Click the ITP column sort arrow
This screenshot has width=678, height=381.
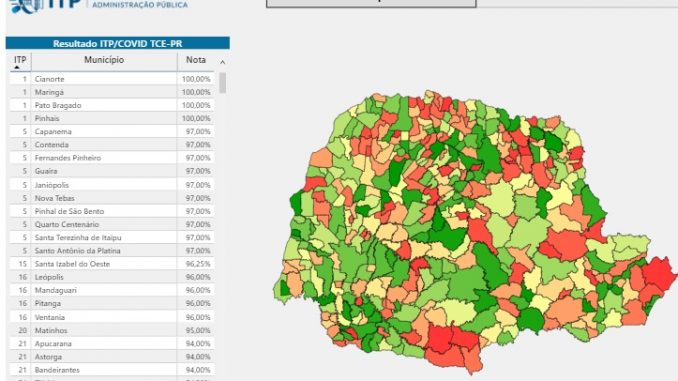coord(17,68)
